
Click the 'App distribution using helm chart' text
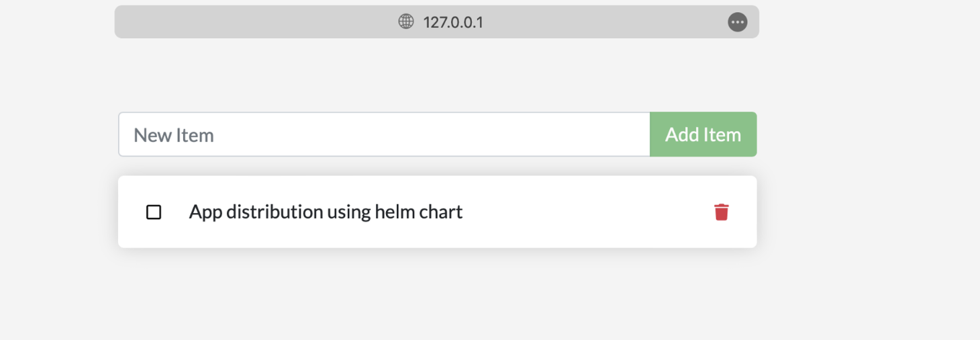pyautogui.click(x=326, y=212)
